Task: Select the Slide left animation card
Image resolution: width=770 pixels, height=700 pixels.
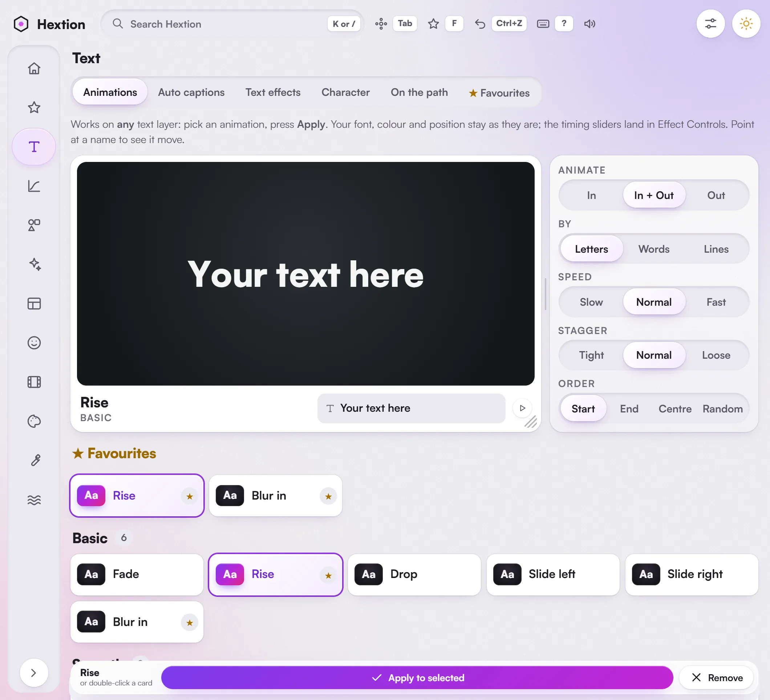Action: 553,574
